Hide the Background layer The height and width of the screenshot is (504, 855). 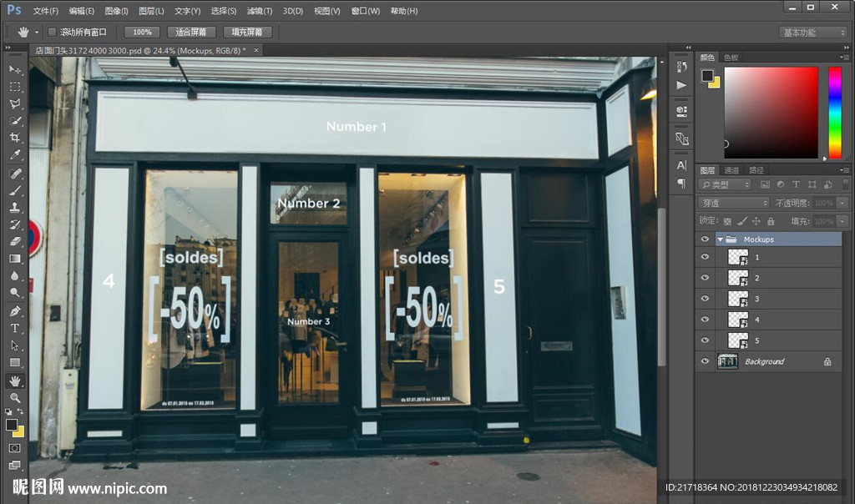(x=705, y=361)
